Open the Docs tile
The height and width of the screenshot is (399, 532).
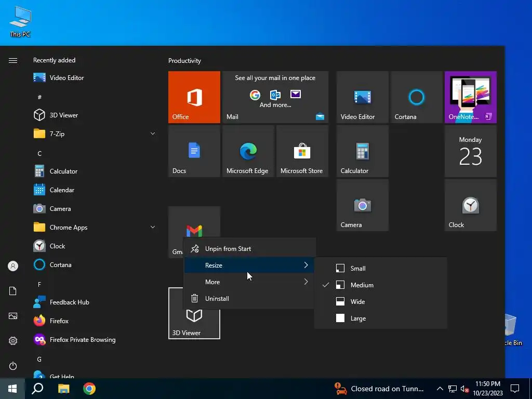pyautogui.click(x=194, y=151)
